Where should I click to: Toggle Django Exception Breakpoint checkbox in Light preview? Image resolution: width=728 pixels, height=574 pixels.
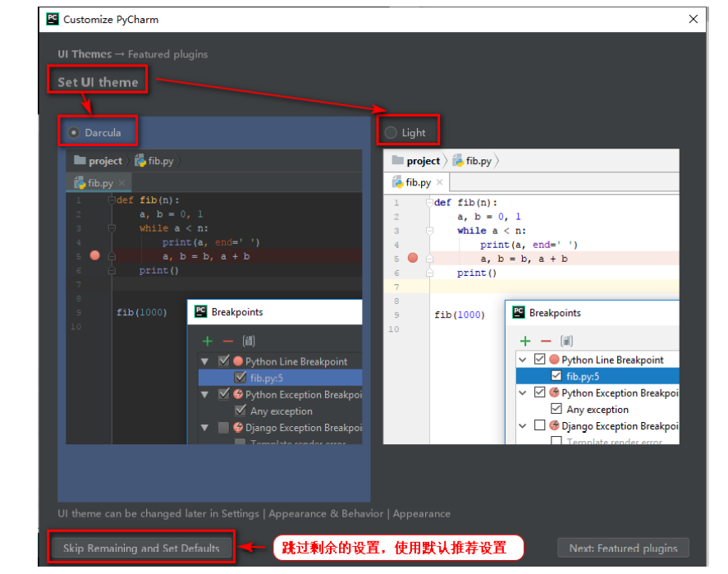(539, 425)
